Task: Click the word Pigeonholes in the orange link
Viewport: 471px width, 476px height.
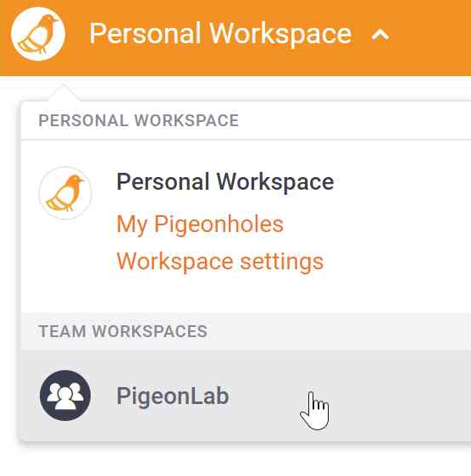Action: click(x=219, y=224)
